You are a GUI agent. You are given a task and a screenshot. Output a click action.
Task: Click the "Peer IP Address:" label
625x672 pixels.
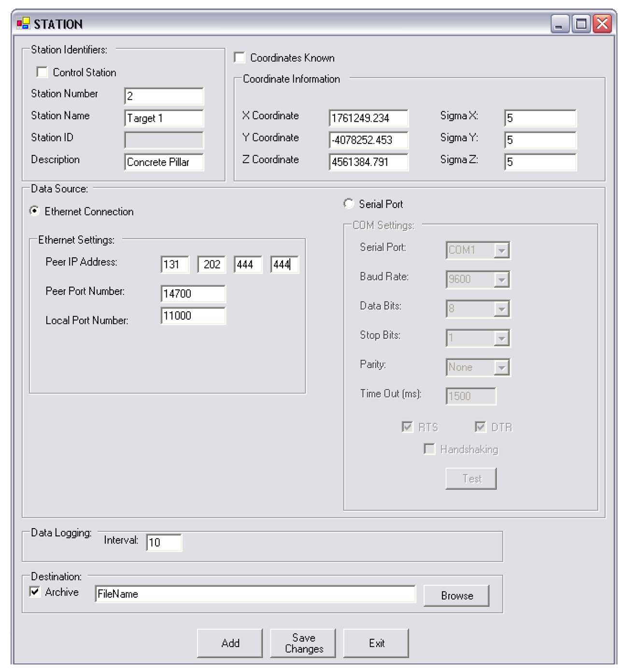[x=81, y=262]
